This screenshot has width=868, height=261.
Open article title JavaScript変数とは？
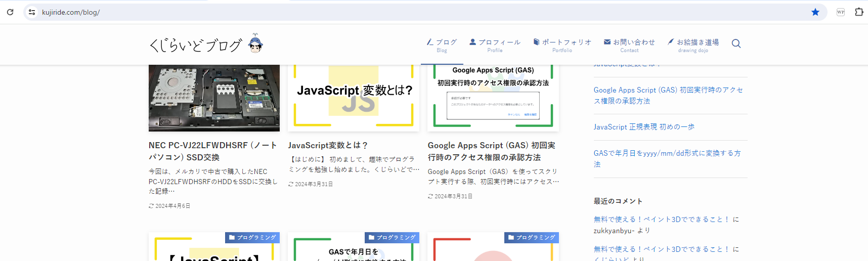point(328,145)
